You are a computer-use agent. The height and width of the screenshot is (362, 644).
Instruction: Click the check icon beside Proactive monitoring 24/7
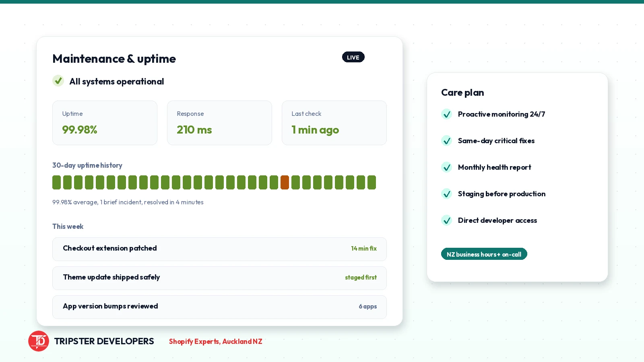[x=446, y=114]
